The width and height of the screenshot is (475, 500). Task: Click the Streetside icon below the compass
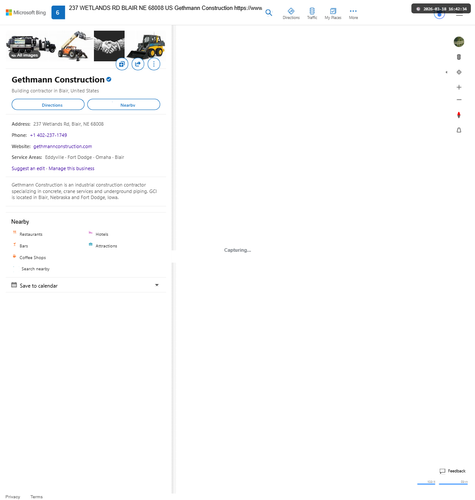459,130
